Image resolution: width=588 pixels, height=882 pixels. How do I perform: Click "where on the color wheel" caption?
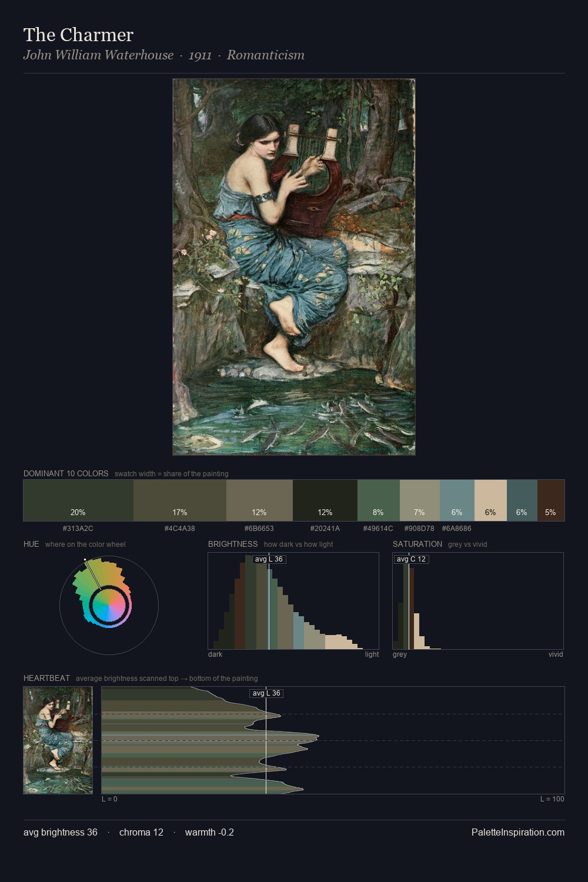[85, 544]
